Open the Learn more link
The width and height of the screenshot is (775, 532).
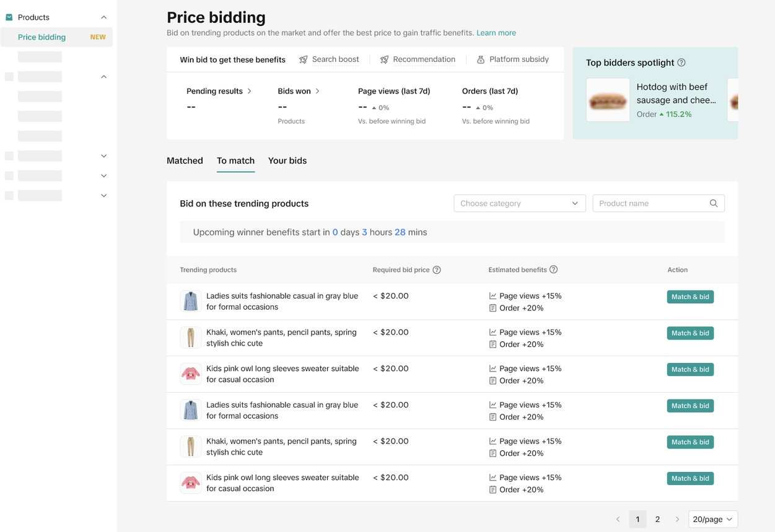click(x=496, y=33)
